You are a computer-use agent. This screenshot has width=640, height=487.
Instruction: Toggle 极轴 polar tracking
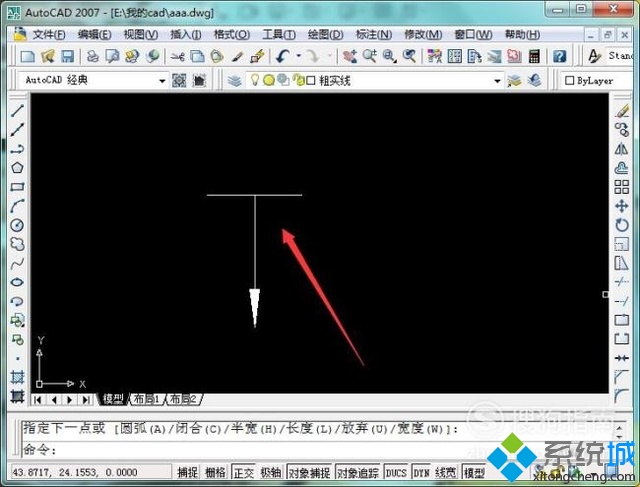271,472
